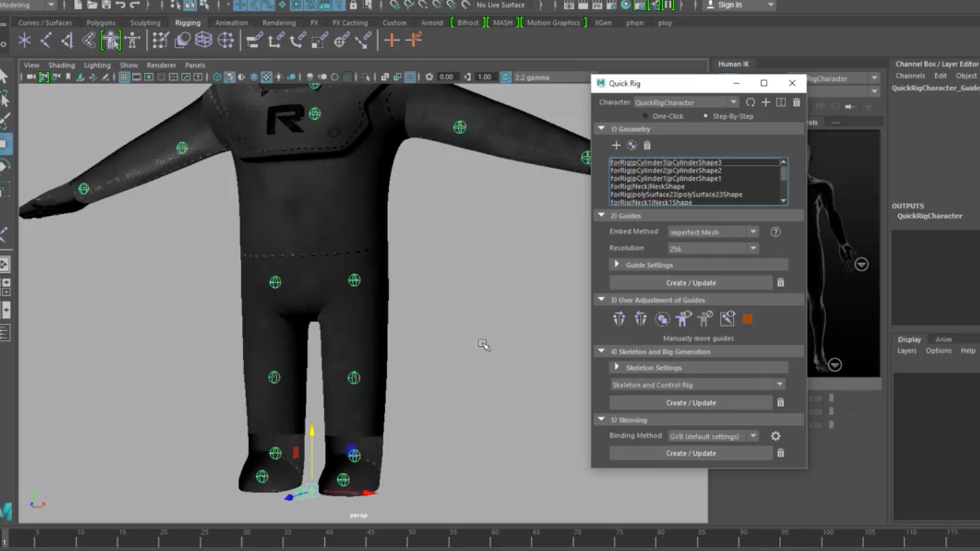The height and width of the screenshot is (551, 980).
Task: Open the viewport Lighting menu
Action: click(97, 65)
